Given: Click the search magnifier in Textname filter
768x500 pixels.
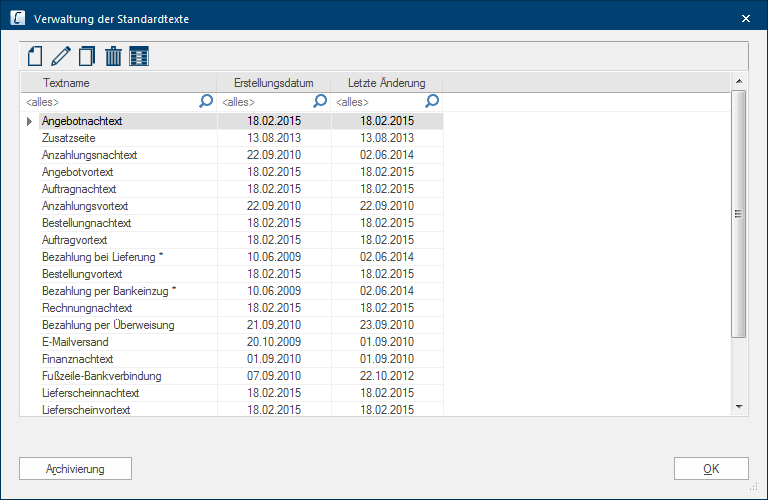Looking at the screenshot, I should [x=207, y=101].
